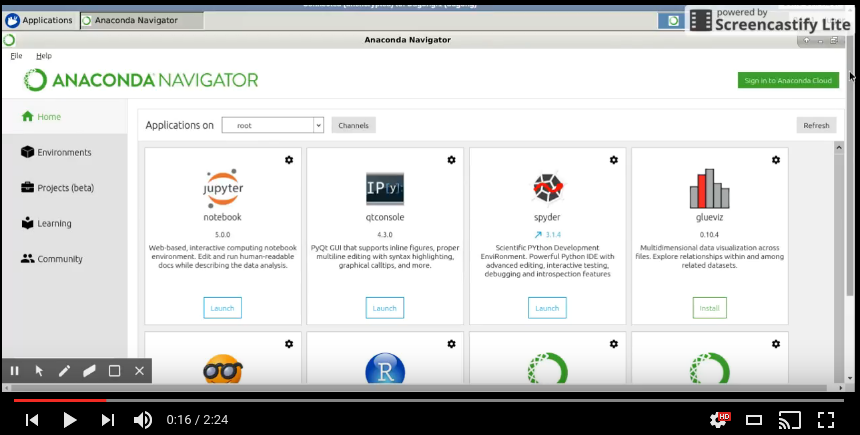The height and width of the screenshot is (435, 860).
Task: Click the applications list vertical scrollbar
Action: pos(839,262)
